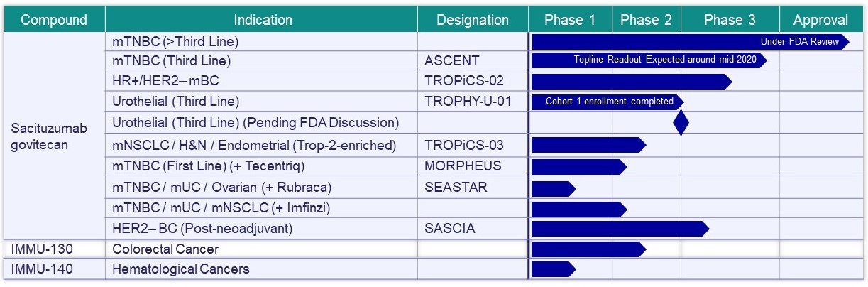Select the Approval column header
This screenshot has height=287, width=868.
[x=820, y=20]
